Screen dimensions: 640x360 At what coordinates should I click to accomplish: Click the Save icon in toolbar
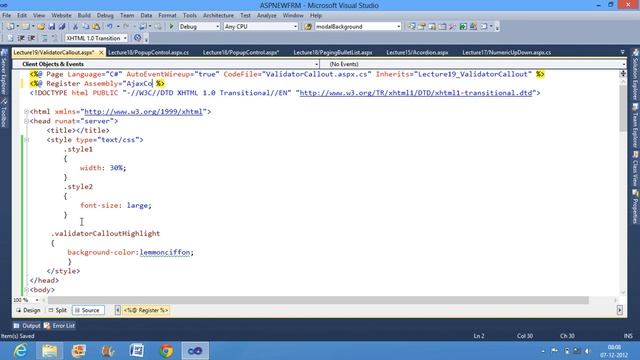pos(52,27)
